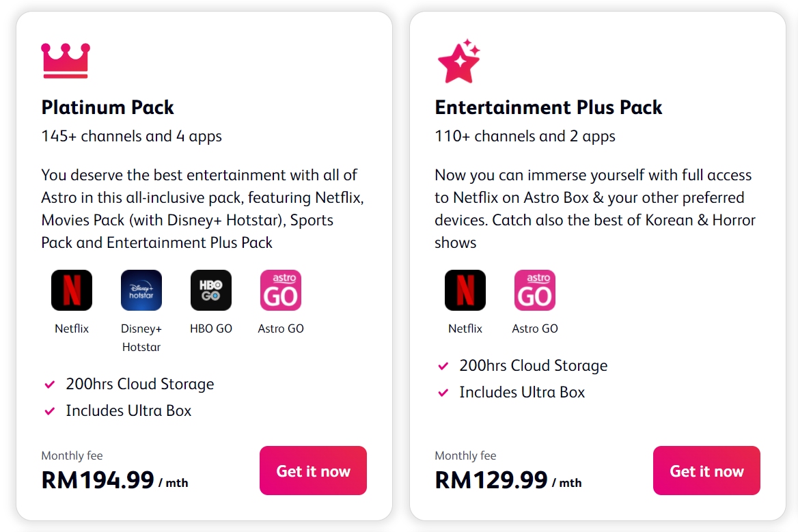798x532 pixels.
Task: Select the Astro GO icon in Entertainment Plus Pack
Action: (x=534, y=290)
